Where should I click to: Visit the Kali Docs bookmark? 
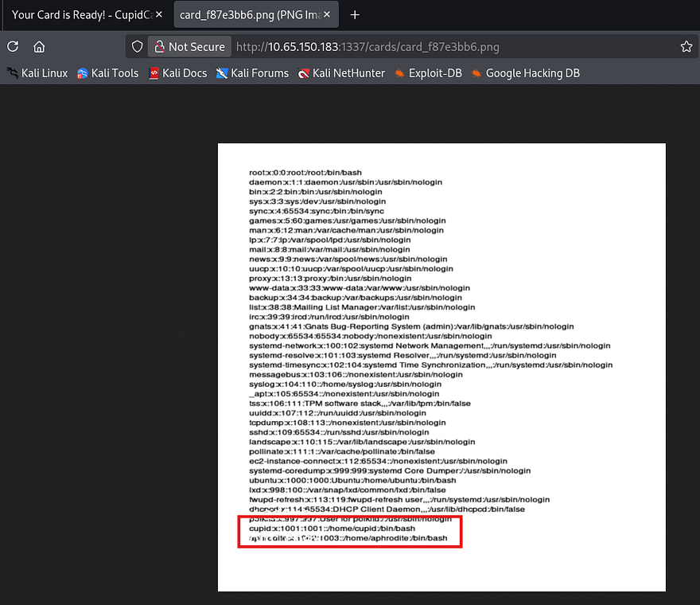tap(177, 73)
